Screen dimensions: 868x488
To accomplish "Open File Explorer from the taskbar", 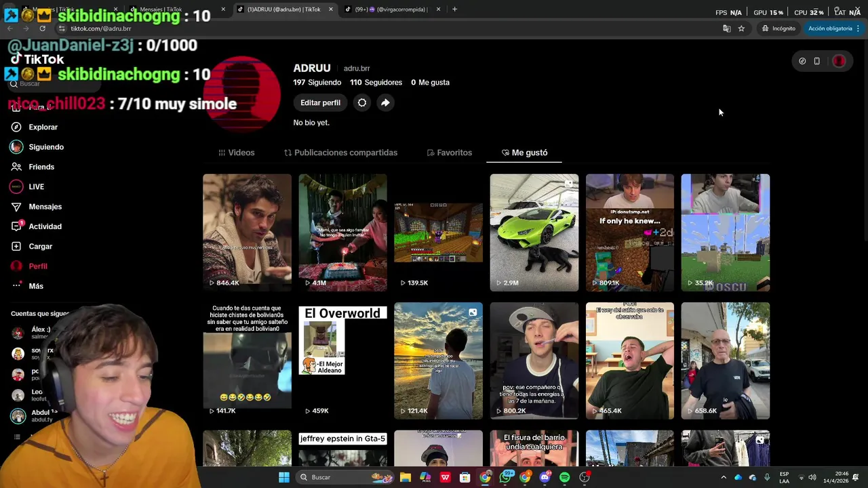I will click(406, 477).
